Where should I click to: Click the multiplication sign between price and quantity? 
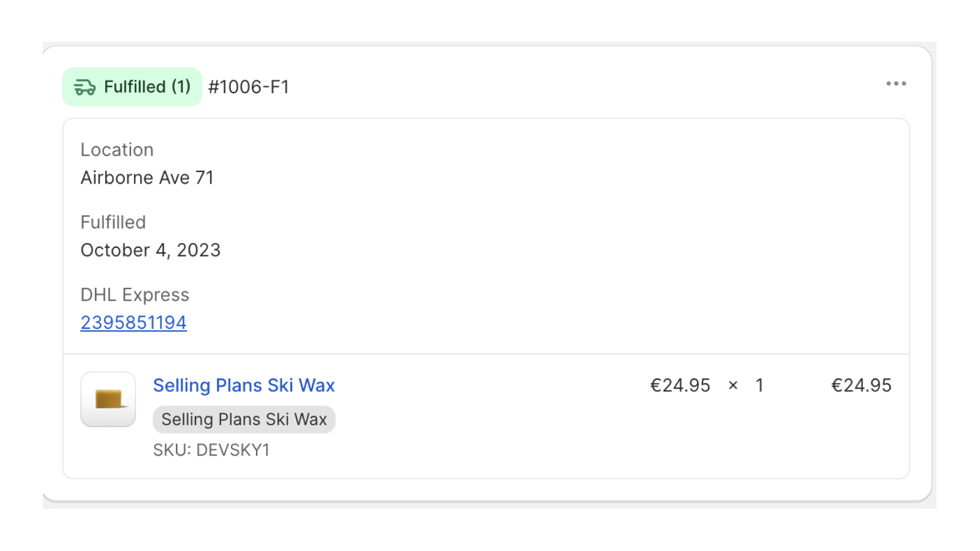(733, 386)
